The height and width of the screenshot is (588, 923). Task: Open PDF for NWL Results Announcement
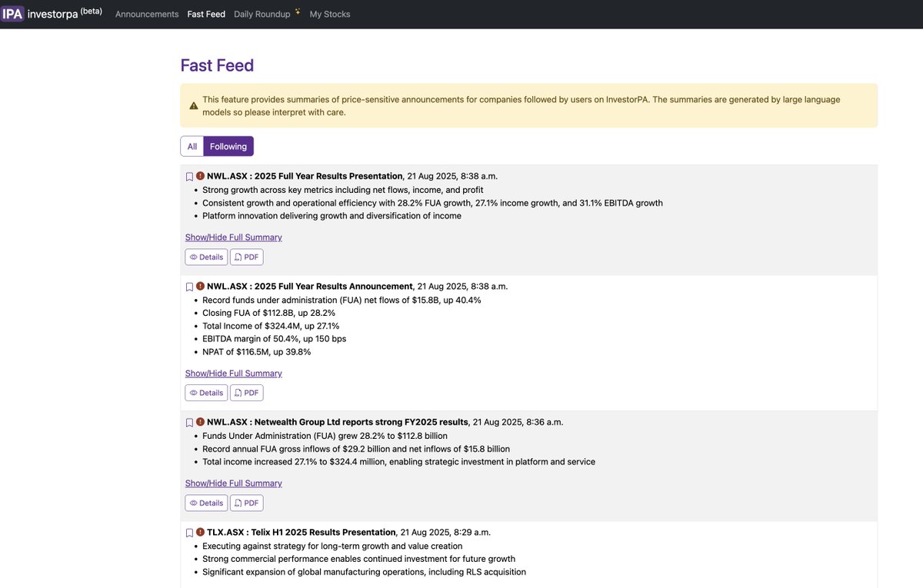coord(247,393)
